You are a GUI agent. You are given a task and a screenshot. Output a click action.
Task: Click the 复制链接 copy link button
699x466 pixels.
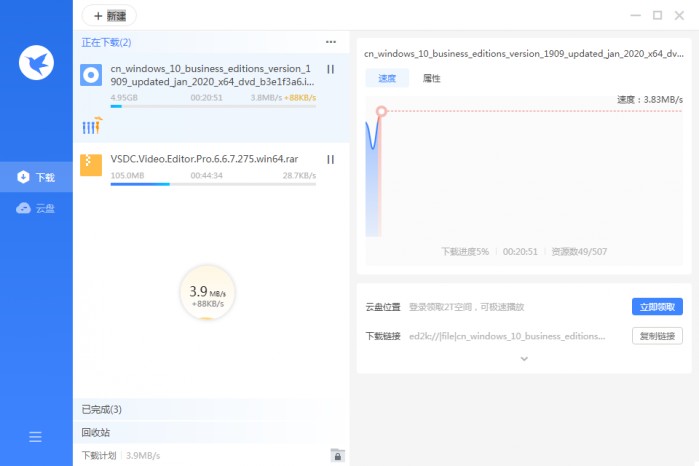point(657,336)
